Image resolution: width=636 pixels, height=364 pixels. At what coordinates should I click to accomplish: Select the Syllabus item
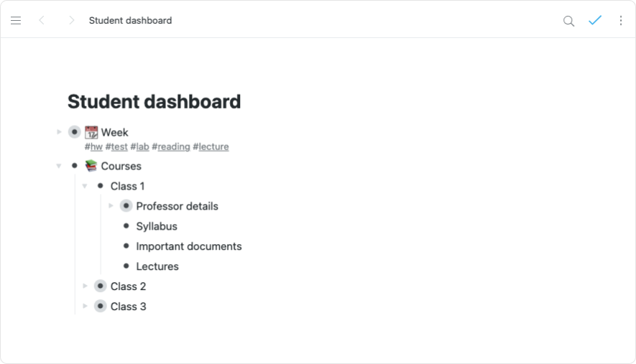click(x=157, y=226)
